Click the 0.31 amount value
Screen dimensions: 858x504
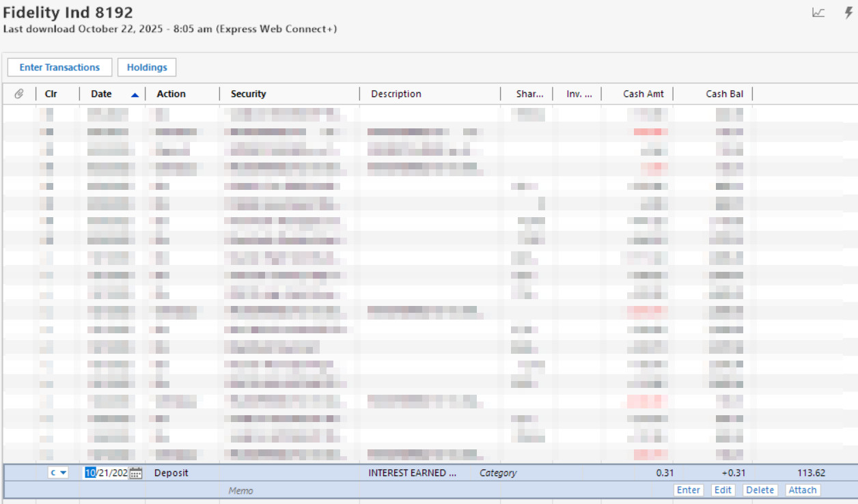click(x=665, y=473)
